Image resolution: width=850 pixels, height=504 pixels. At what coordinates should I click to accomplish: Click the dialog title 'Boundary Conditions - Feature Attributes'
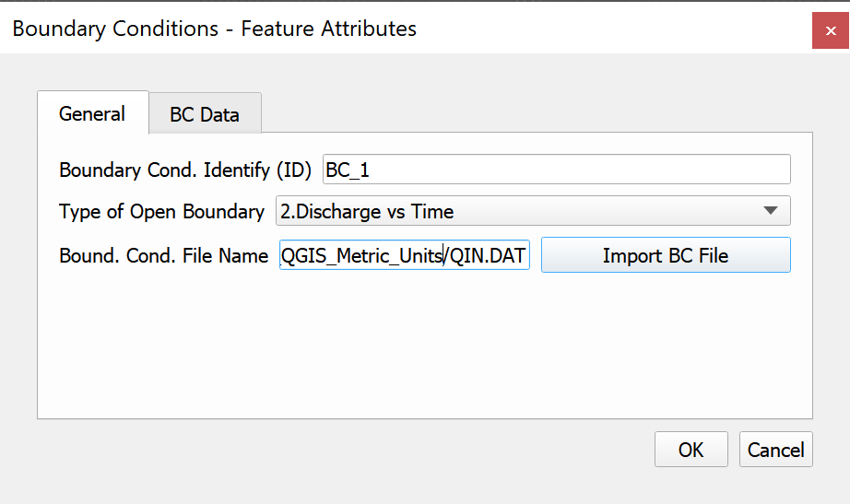tap(214, 29)
